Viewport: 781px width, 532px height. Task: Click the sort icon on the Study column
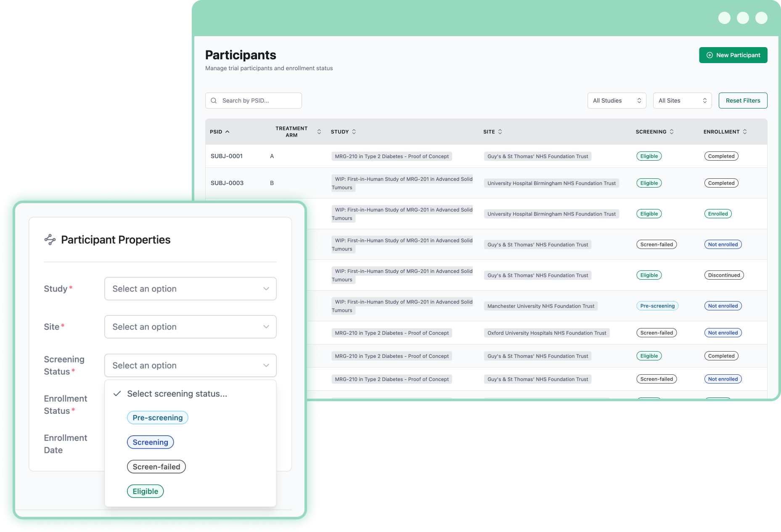(353, 132)
